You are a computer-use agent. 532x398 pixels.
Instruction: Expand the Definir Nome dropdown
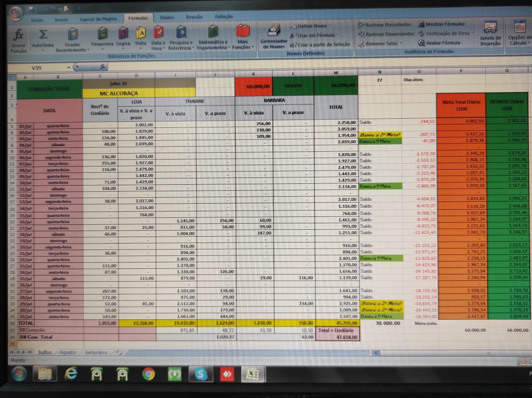coord(330,26)
